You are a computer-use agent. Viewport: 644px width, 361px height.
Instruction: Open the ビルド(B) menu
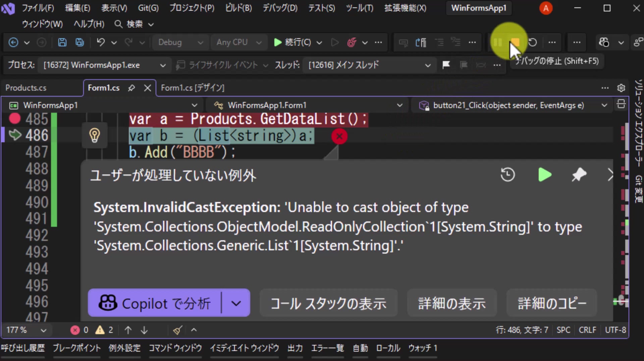coord(238,8)
